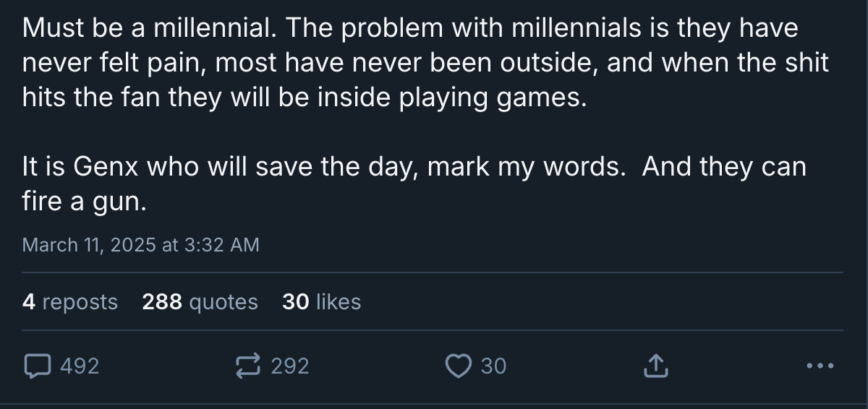The image size is (868, 409).
Task: Click the bold number 288 in stats
Action: (162, 301)
